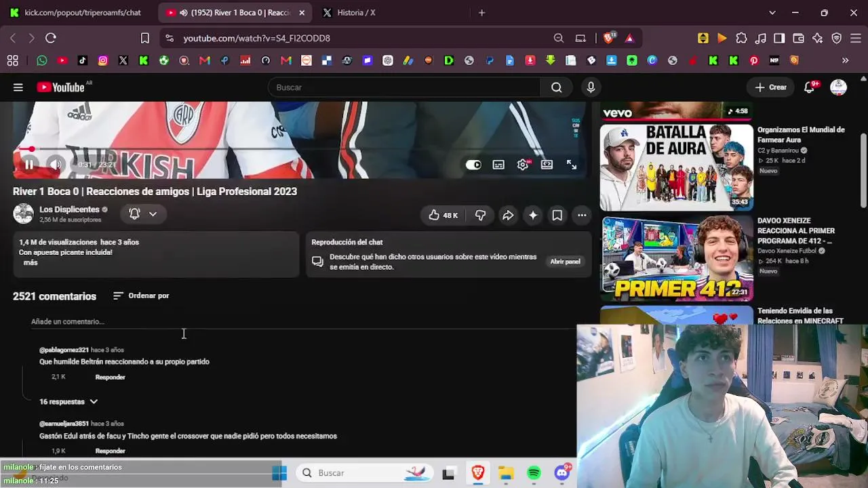Like the video showing 48 K
This screenshot has height=488, width=868.
pyautogui.click(x=443, y=216)
